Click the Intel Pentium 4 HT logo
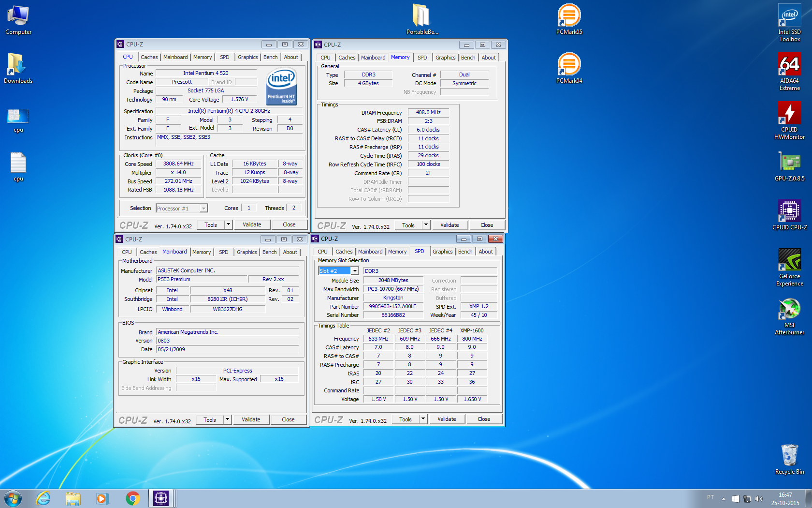 tap(281, 86)
